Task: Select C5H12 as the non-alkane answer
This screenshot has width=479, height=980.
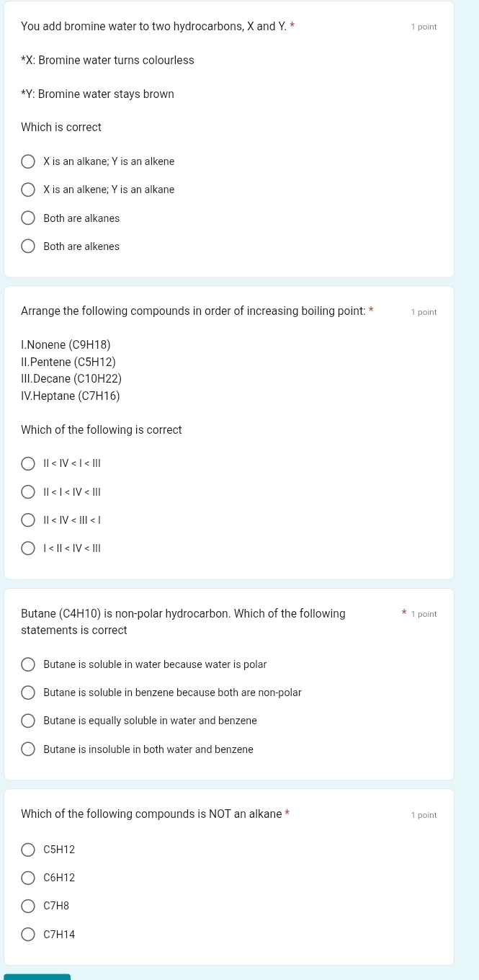Action: pos(27,850)
